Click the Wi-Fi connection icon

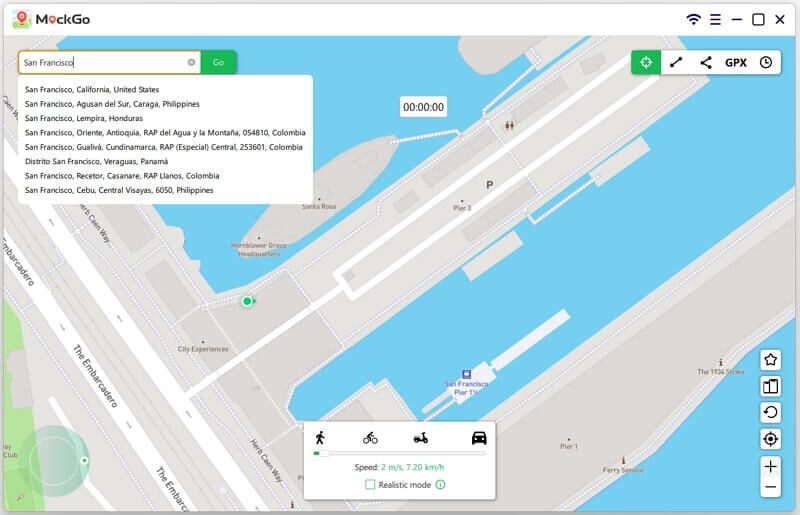(x=693, y=19)
